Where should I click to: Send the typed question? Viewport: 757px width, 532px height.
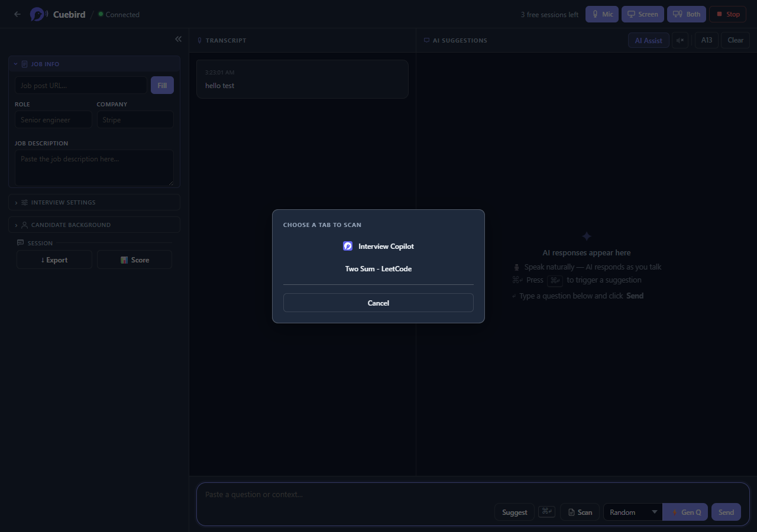click(x=726, y=512)
